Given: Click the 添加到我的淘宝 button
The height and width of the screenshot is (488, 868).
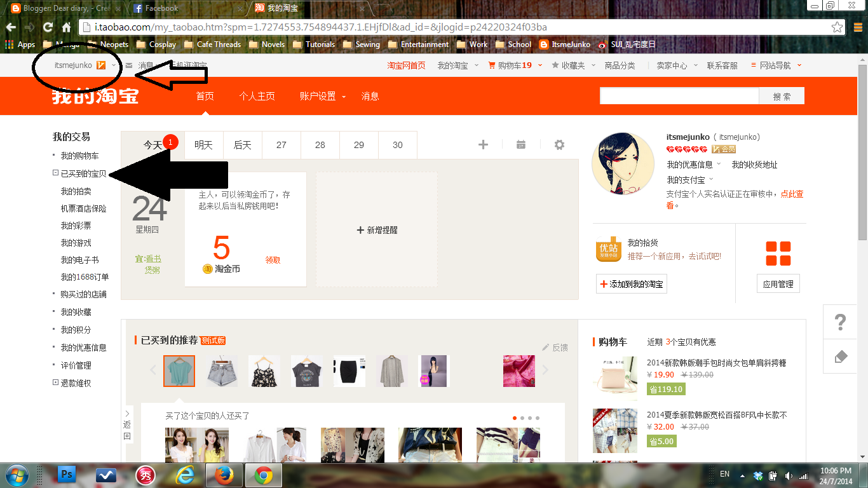Looking at the screenshot, I should click(632, 283).
